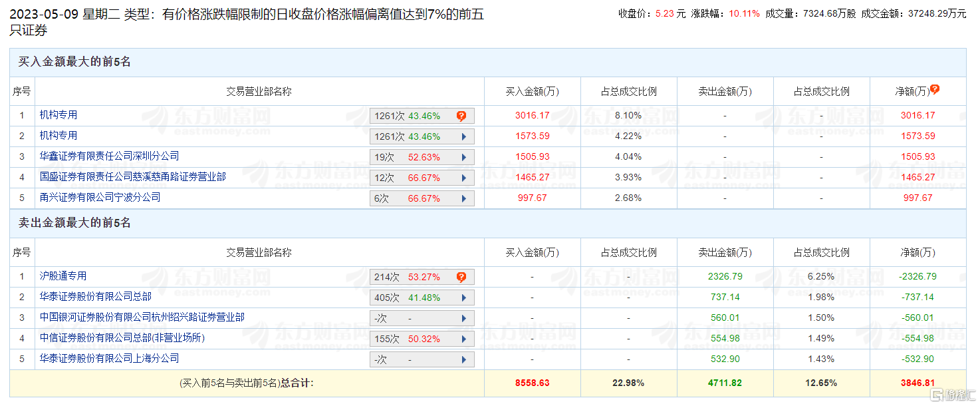Expand the arrow for 华泰证券上海分公司 row
This screenshot has width=980, height=406.
463,360
